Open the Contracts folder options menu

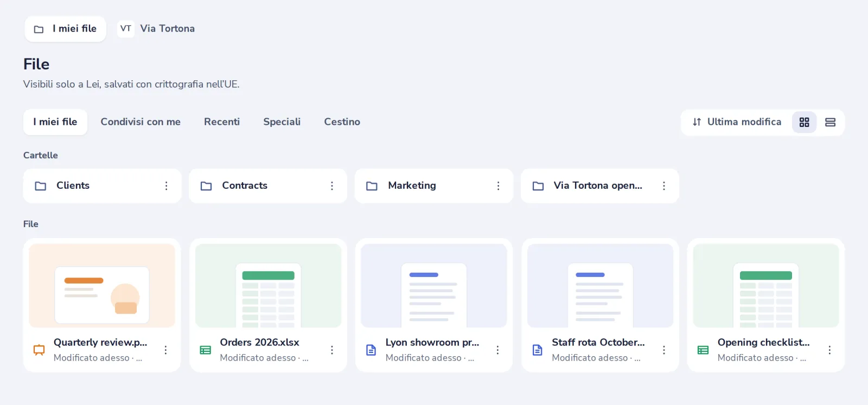coord(332,186)
